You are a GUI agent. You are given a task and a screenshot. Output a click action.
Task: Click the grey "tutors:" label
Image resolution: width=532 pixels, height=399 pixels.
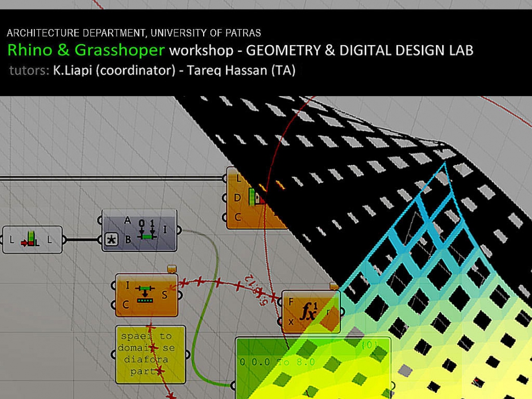tap(29, 70)
